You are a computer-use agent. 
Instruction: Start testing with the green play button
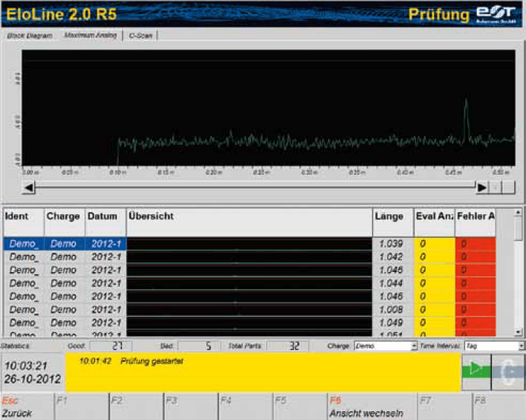pos(476,372)
